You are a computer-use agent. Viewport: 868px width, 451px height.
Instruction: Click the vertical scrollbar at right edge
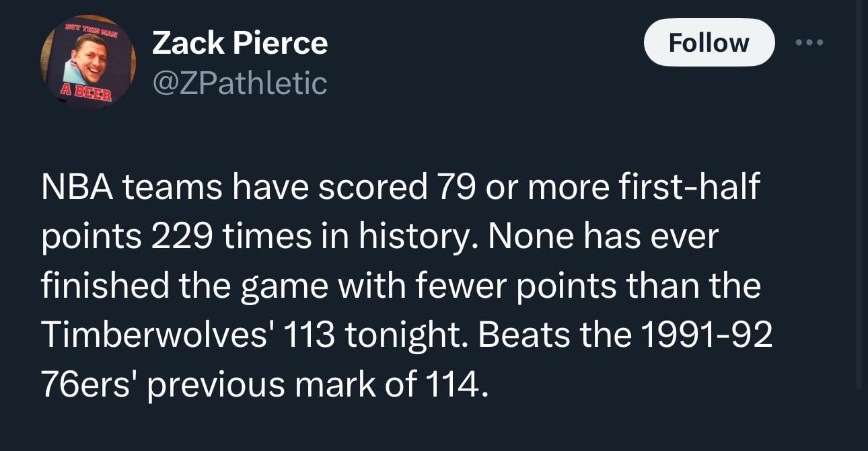tap(859, 202)
